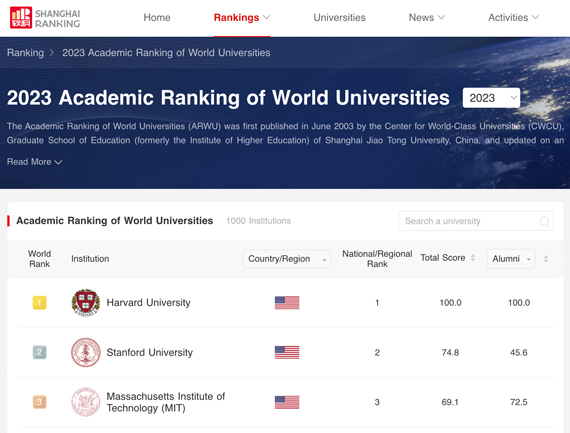
Task: Click the Stanford University seal logo
Action: coord(86,352)
